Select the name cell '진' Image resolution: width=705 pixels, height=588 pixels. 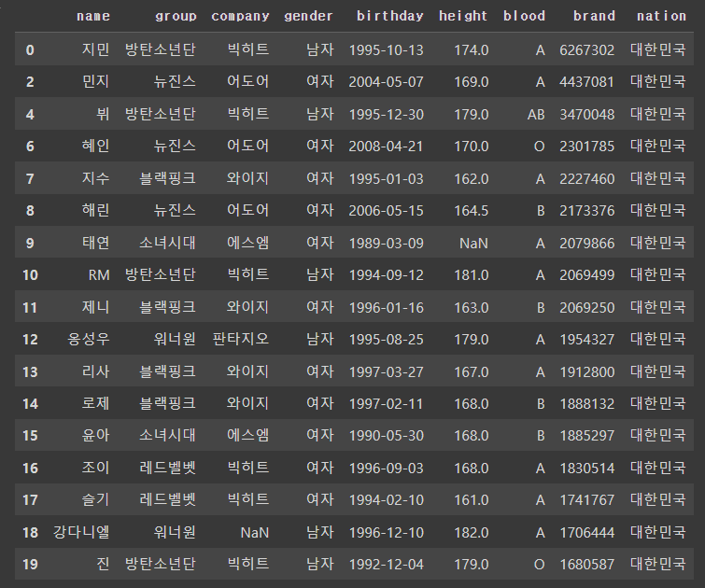103,564
